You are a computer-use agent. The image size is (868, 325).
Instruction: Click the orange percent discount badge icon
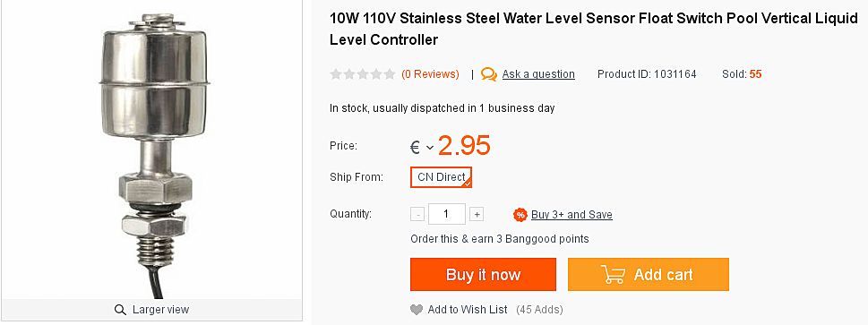pyautogui.click(x=520, y=215)
